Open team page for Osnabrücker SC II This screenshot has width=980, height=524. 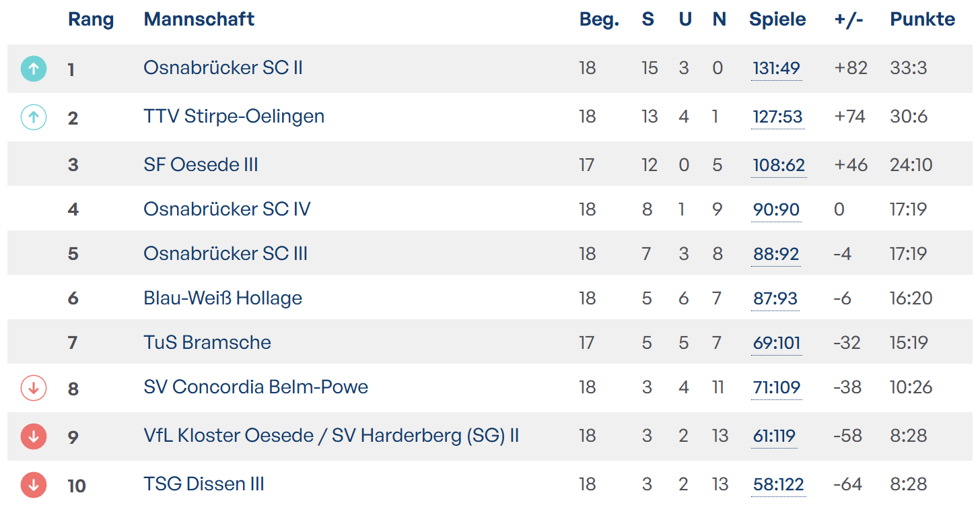[x=223, y=67]
